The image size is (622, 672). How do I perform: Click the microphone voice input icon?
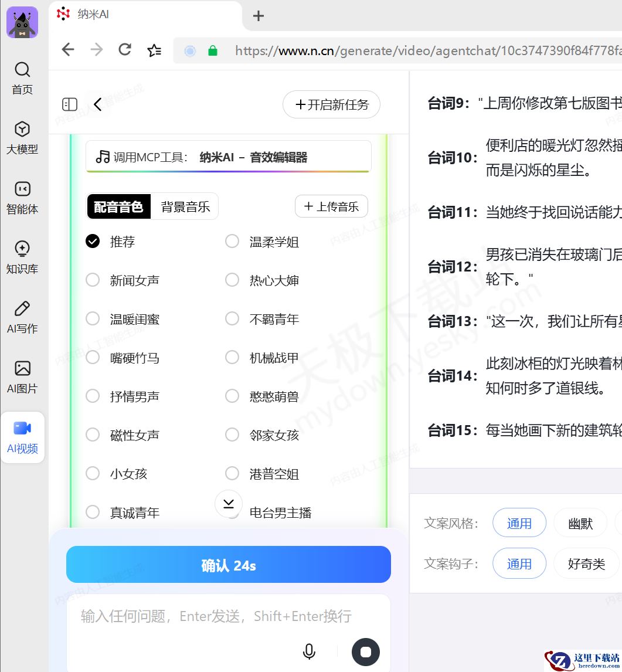click(309, 651)
